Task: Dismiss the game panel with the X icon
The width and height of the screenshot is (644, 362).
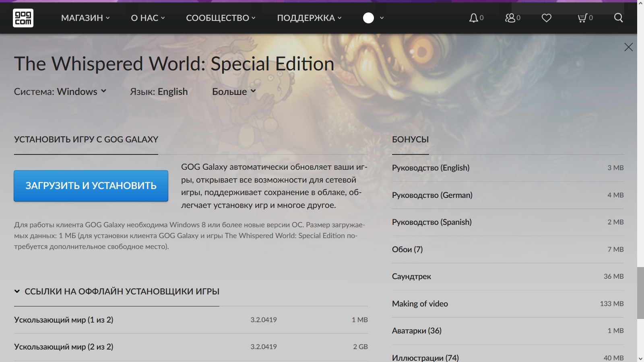Action: (628, 47)
